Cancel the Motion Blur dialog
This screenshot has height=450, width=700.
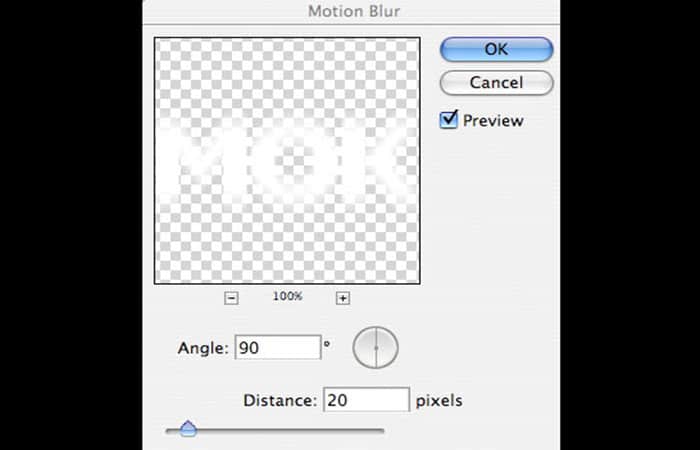(496, 83)
